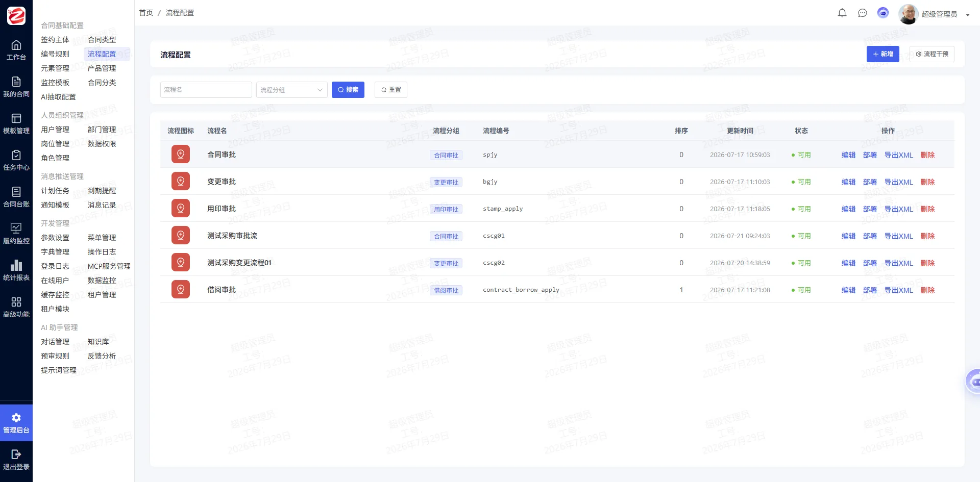The image size is (980, 482).
Task: Open 统计报表 chart icon
Action: click(16, 270)
